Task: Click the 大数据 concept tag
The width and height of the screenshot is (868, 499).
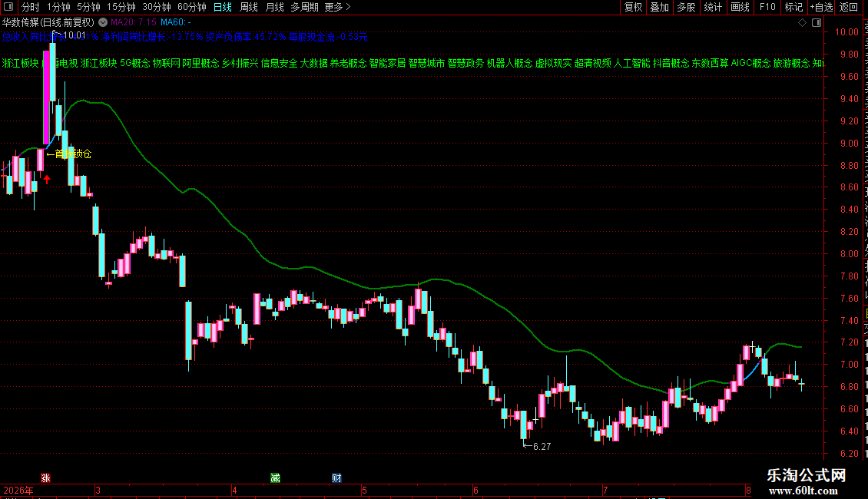Action: (314, 63)
